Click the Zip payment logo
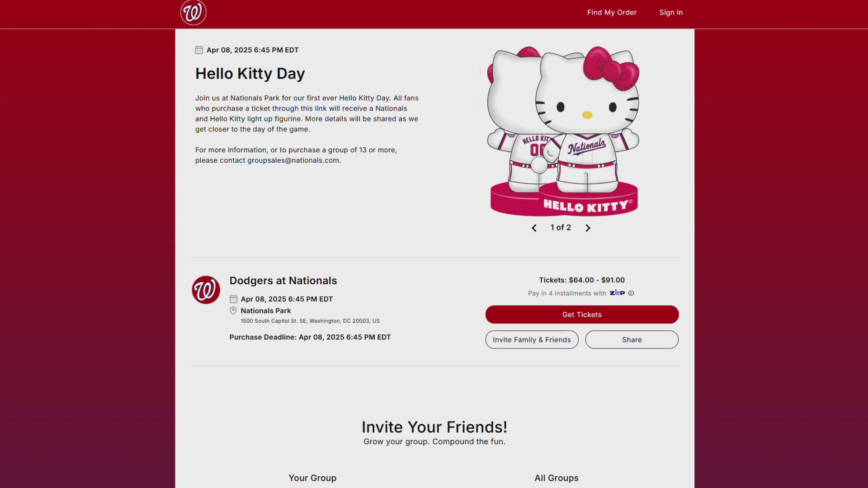Image resolution: width=868 pixels, height=488 pixels. coord(617,293)
